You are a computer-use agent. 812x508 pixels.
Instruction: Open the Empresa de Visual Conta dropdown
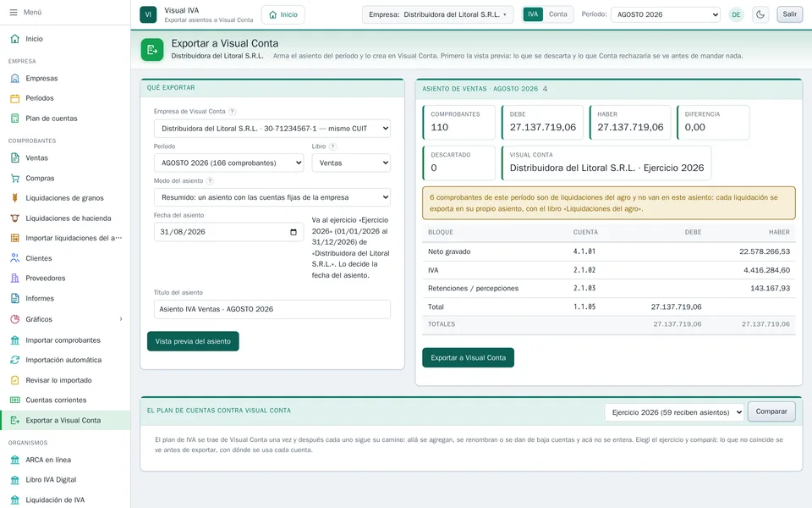pos(272,129)
